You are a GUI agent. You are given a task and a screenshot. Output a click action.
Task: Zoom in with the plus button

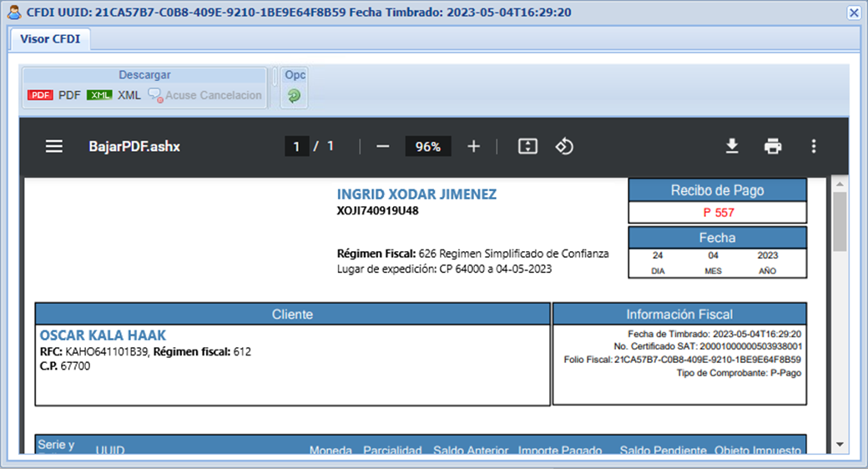pos(473,146)
